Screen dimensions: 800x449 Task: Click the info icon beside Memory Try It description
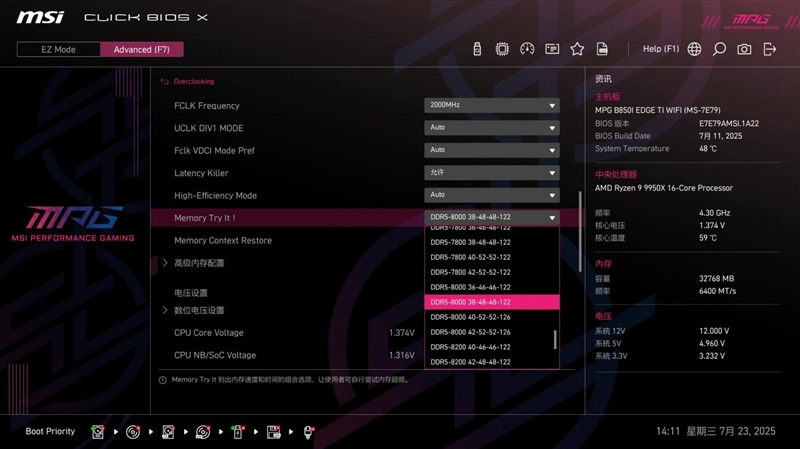tap(163, 380)
